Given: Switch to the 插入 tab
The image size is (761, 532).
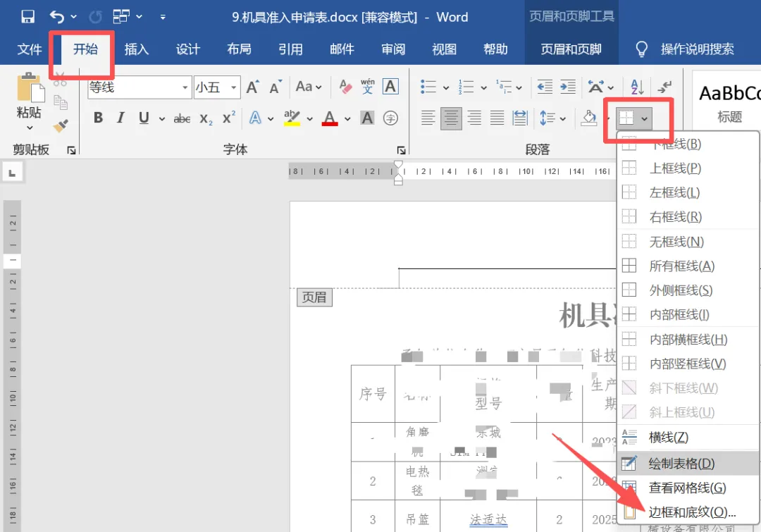Looking at the screenshot, I should [137, 49].
